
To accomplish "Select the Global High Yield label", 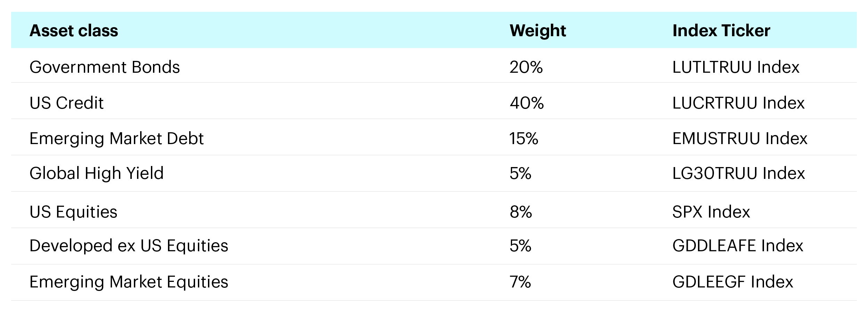I will click(x=96, y=173).
